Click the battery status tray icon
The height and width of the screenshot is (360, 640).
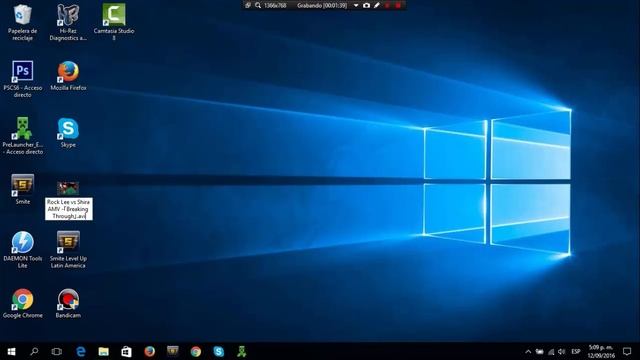click(540, 351)
